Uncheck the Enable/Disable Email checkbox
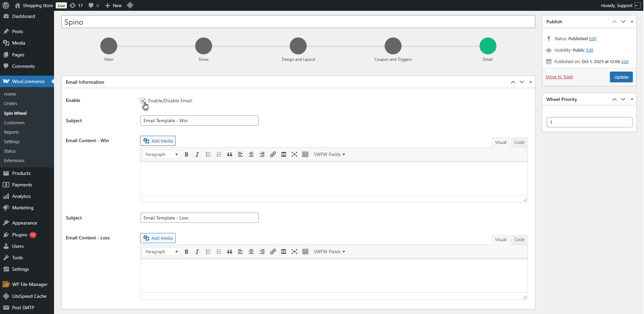The image size is (644, 314). [143, 101]
